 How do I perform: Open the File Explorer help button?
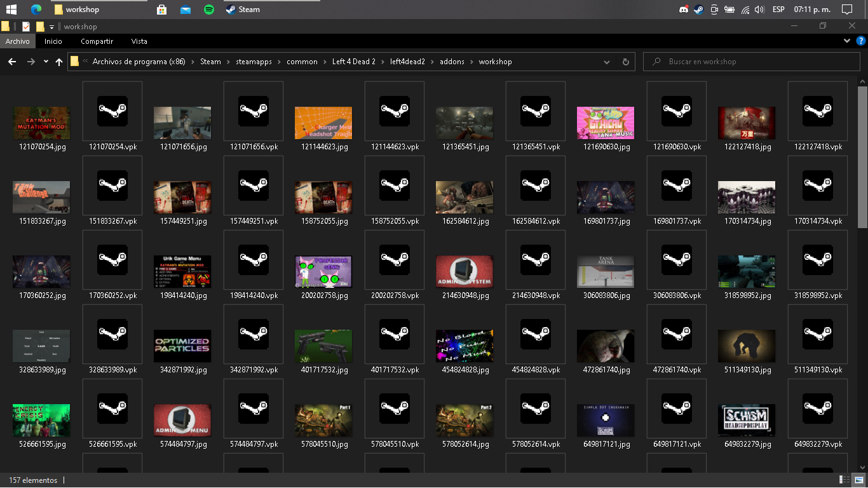click(860, 41)
